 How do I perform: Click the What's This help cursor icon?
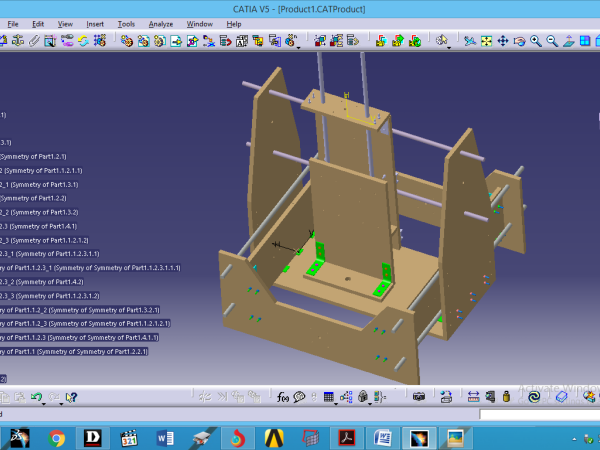tap(71, 397)
